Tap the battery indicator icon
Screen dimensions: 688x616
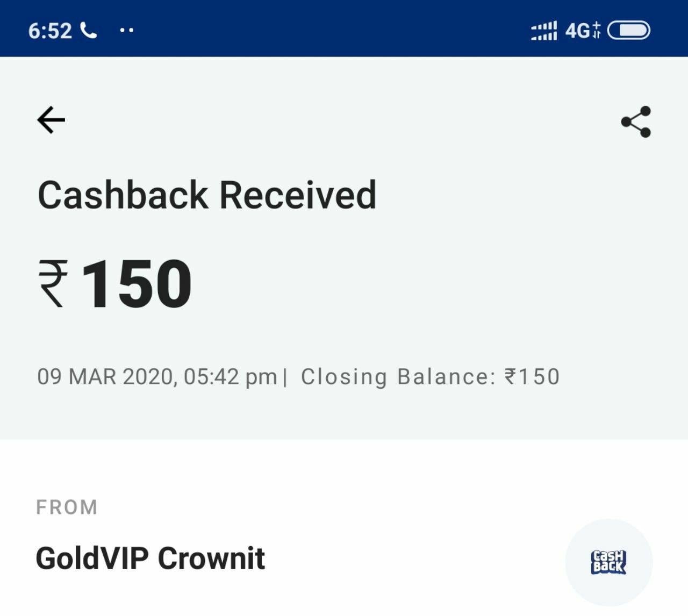click(629, 31)
